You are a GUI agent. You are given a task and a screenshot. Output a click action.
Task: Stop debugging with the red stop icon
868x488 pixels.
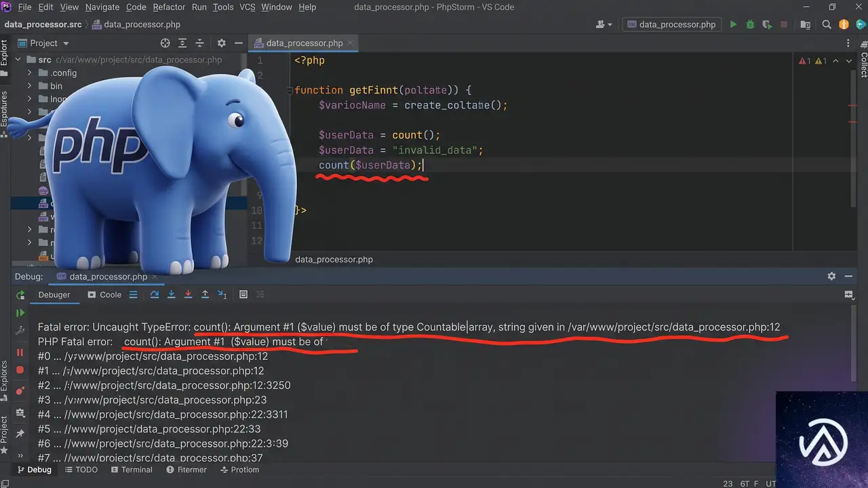20,370
